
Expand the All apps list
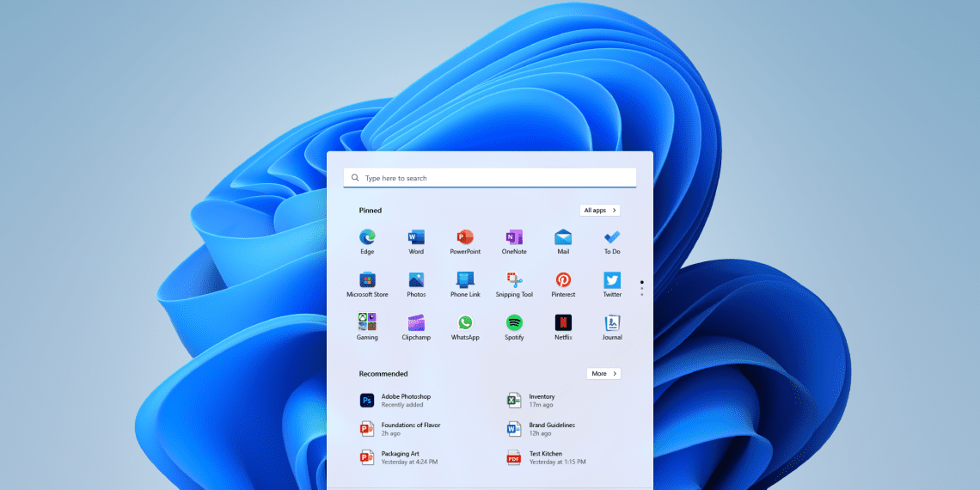(599, 211)
